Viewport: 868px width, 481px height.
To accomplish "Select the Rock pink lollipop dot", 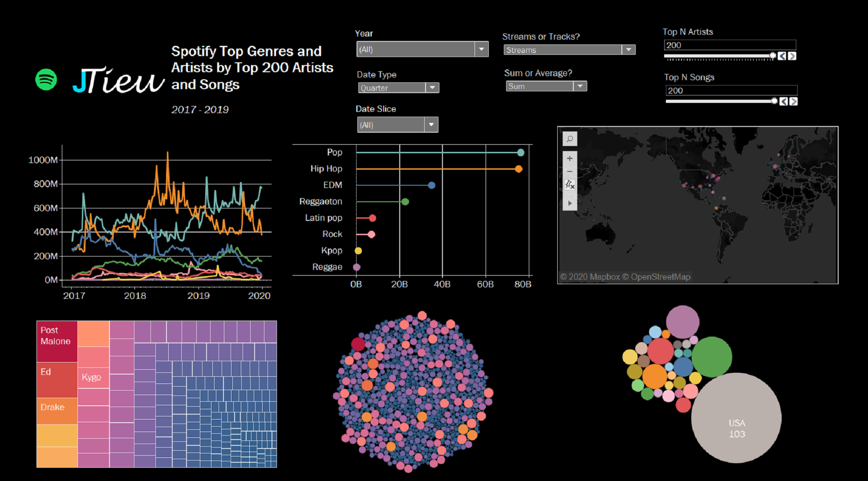I will click(x=371, y=234).
